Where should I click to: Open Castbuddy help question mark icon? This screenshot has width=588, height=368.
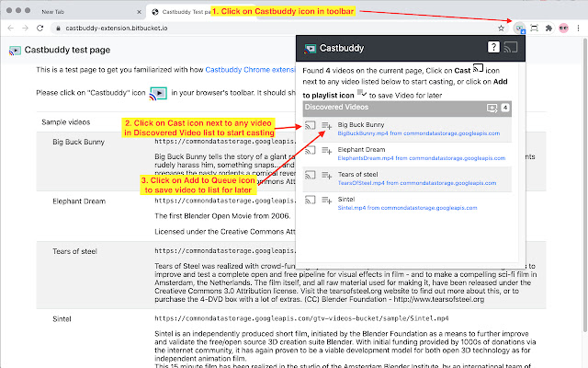tap(493, 47)
